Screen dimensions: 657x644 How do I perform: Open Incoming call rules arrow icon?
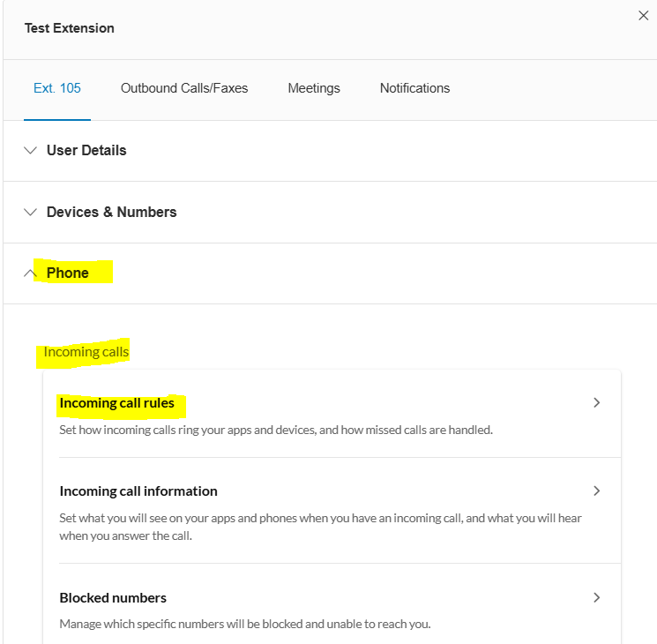click(597, 402)
